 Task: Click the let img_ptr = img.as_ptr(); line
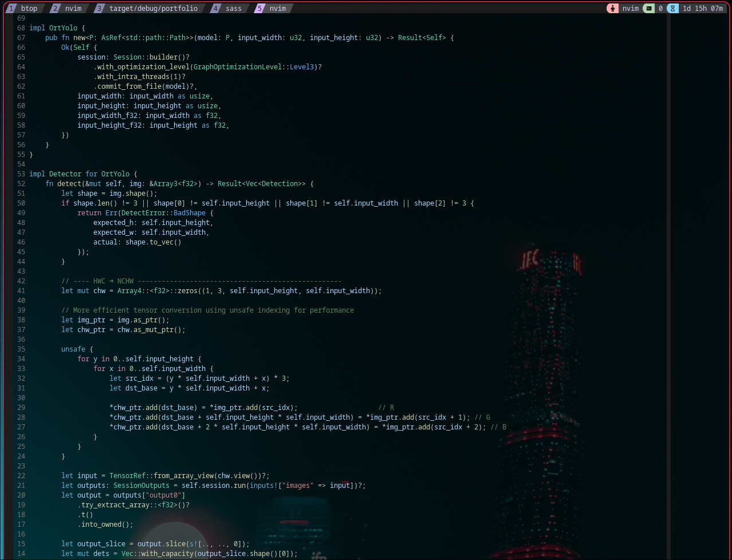(x=115, y=320)
